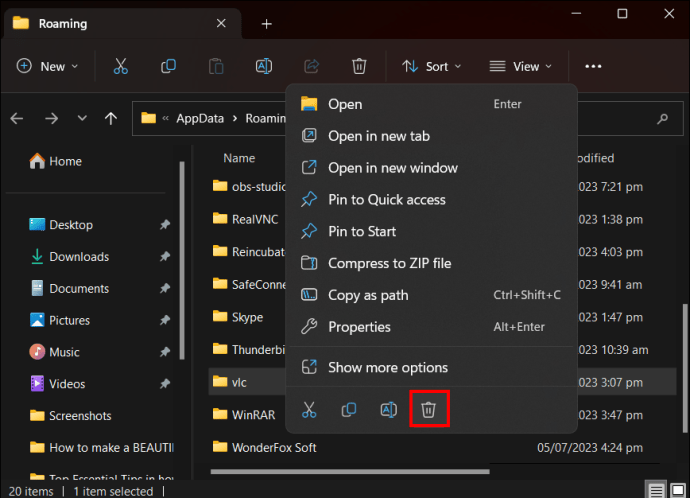This screenshot has height=498, width=690.
Task: Open the three-dots See more menu
Action: pos(593,66)
